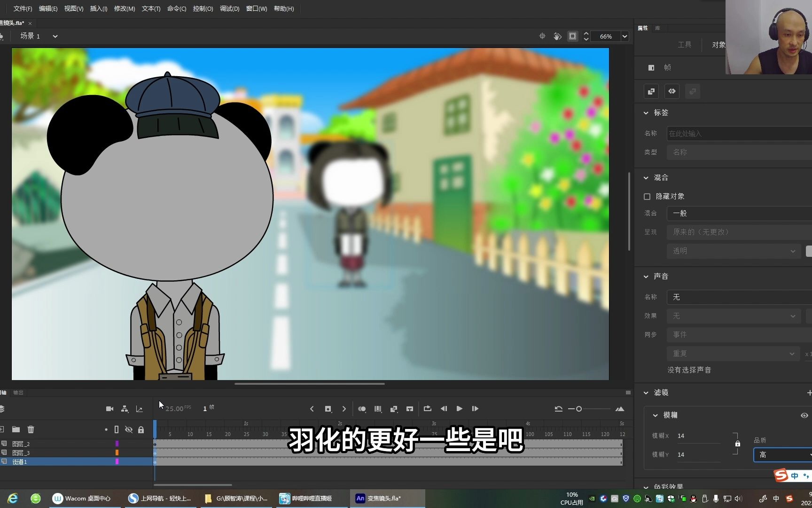Image resolution: width=812 pixels, height=508 pixels.
Task: Open the 品质 高 quality dropdown
Action: point(782,455)
